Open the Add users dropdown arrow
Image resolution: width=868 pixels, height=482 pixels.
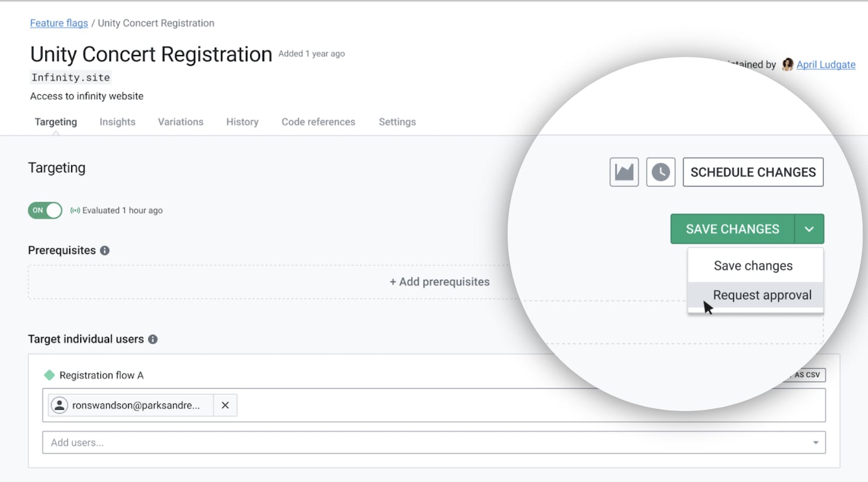[x=816, y=443]
